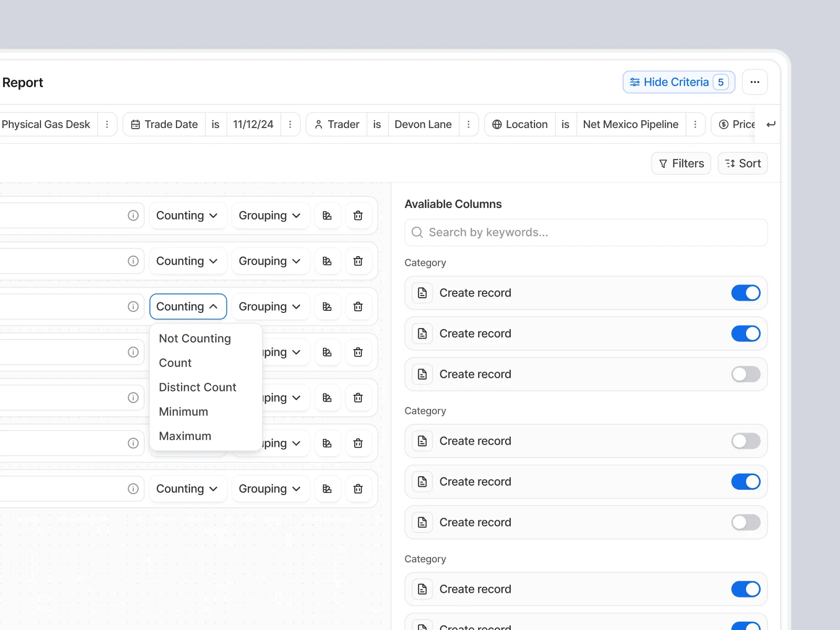Screen dimensions: 840x630
Task: Open the Counting dropdown in the first row
Action: click(x=187, y=215)
